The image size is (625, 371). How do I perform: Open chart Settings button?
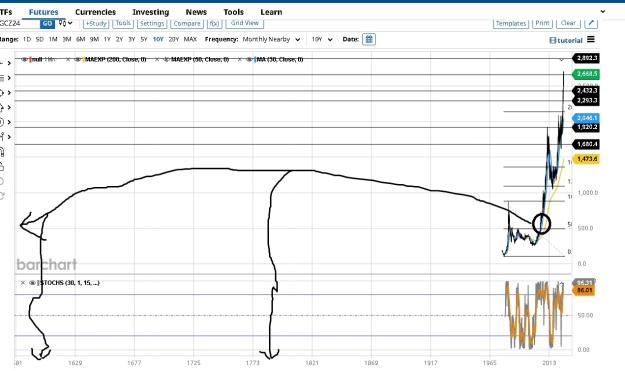point(152,24)
